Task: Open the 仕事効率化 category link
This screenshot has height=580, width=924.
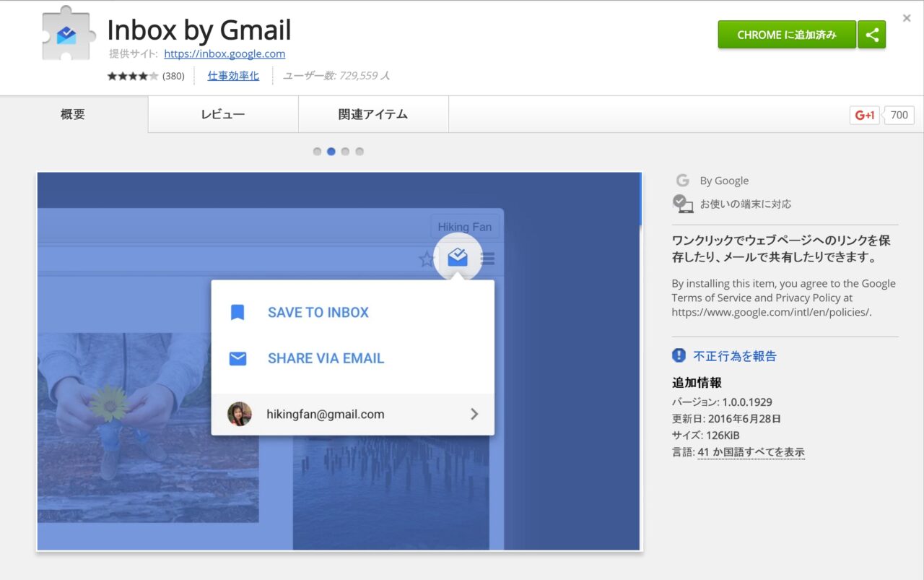Action: pyautogui.click(x=233, y=76)
